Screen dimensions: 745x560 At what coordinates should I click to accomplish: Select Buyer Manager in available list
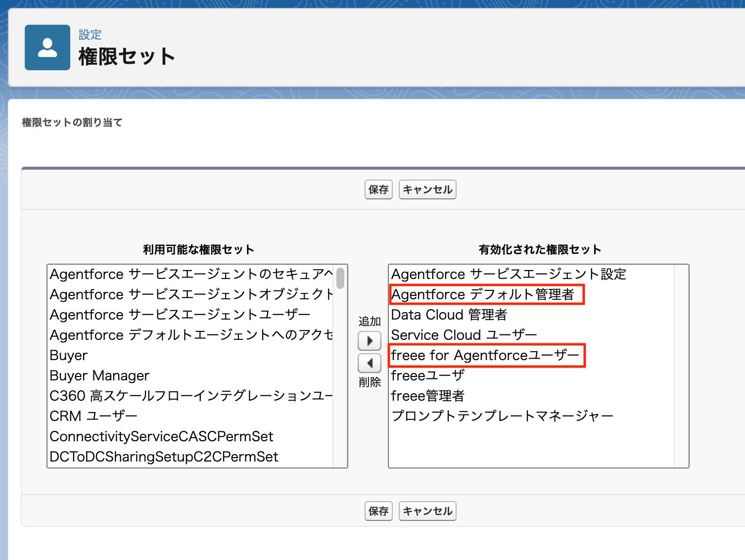(191, 375)
